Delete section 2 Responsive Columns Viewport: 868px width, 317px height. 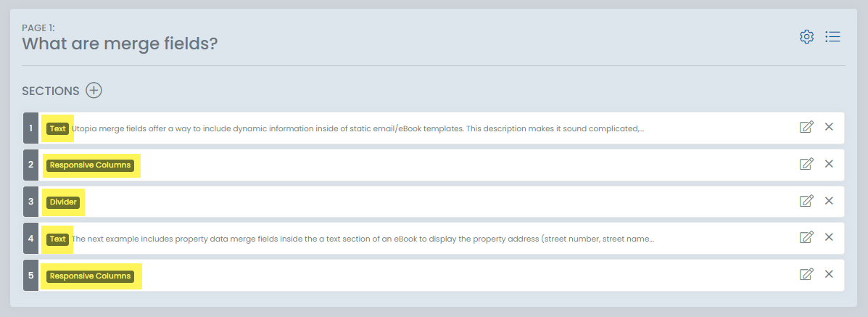point(829,165)
